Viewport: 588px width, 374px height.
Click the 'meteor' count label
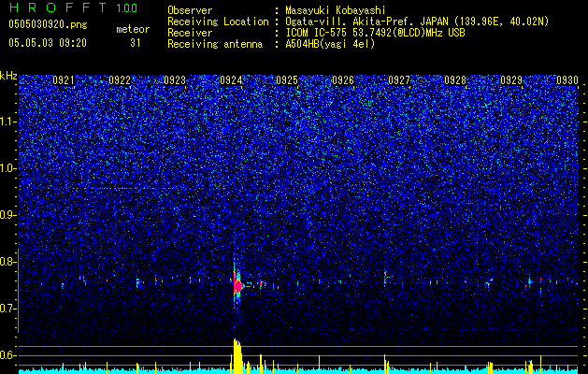133,29
